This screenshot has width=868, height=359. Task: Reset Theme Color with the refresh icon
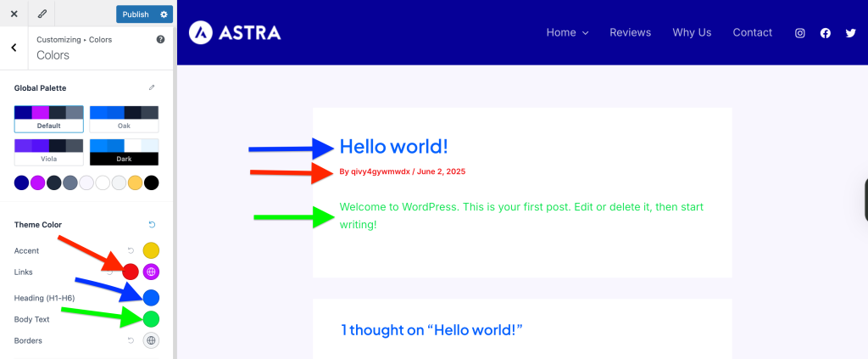pos(152,225)
